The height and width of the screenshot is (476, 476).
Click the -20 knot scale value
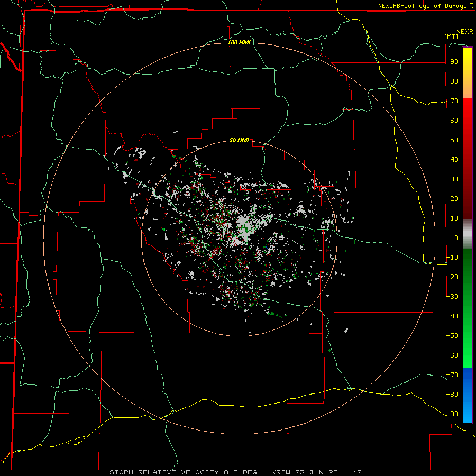pos(453,277)
